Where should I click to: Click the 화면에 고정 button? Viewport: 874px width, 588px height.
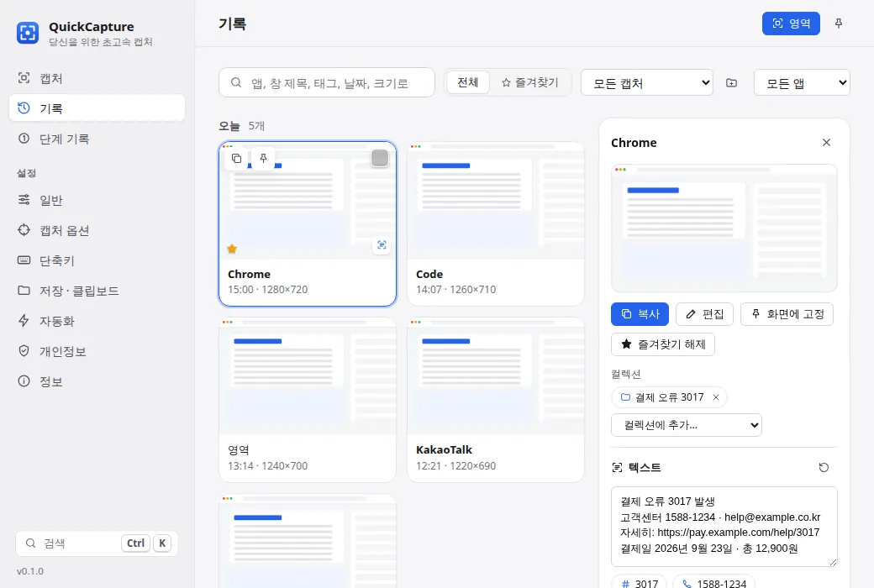787,314
